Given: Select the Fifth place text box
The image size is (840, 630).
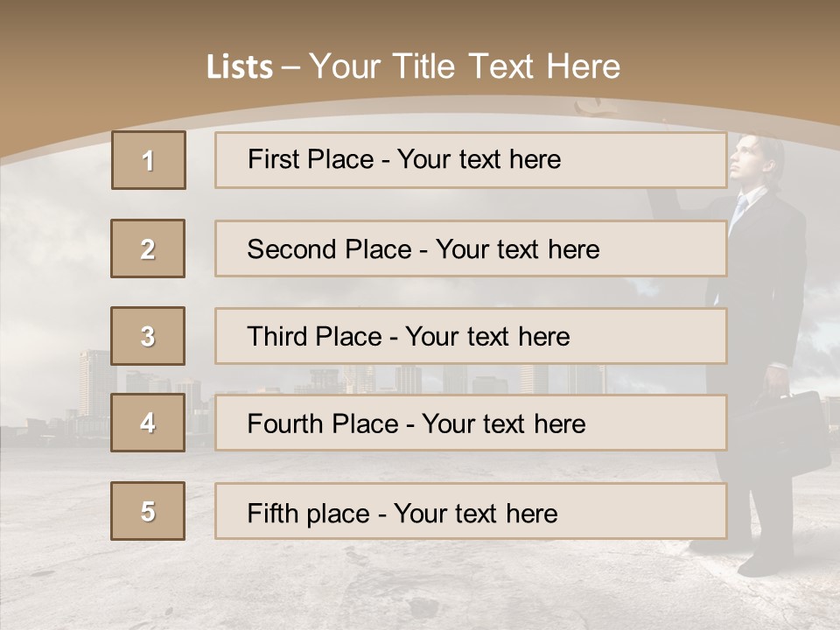Looking at the screenshot, I should (x=471, y=511).
